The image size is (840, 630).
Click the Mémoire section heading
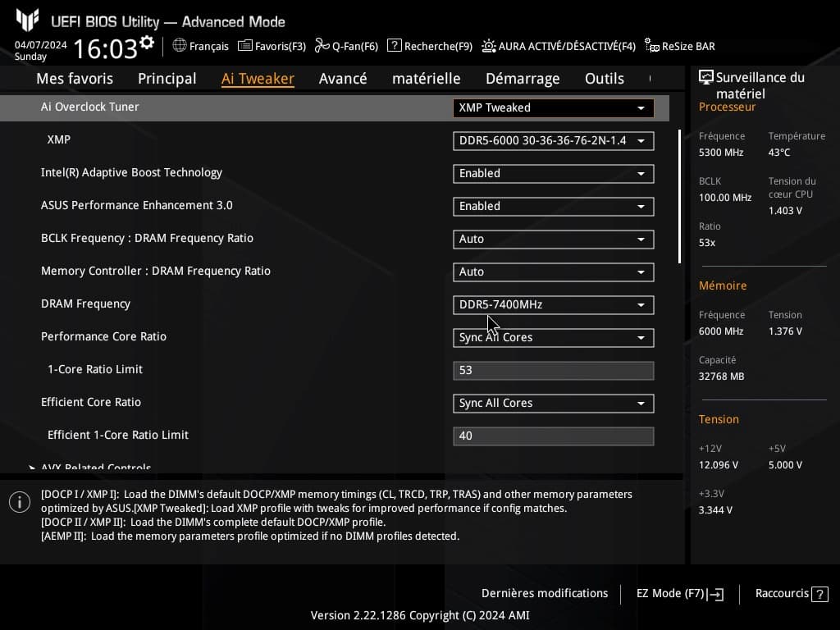[x=723, y=285]
